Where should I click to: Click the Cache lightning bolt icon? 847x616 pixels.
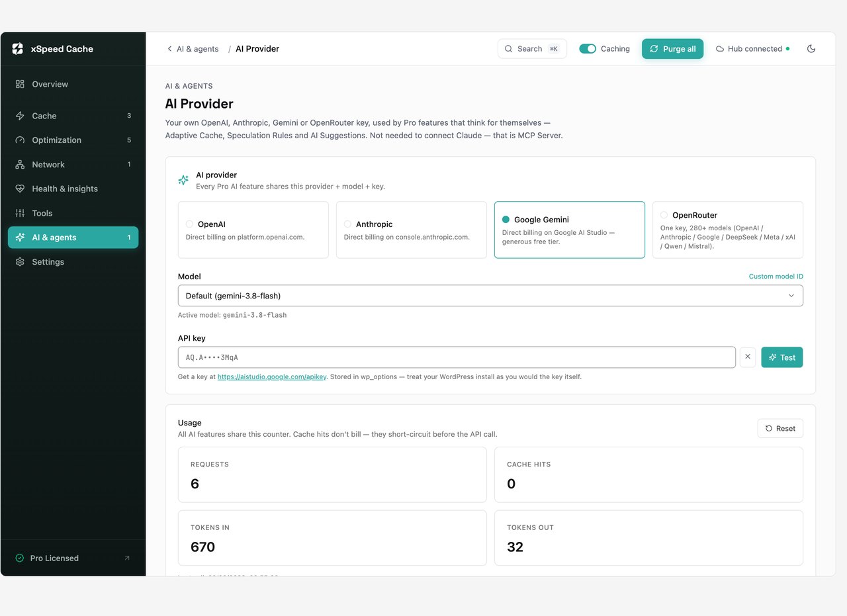(x=20, y=116)
